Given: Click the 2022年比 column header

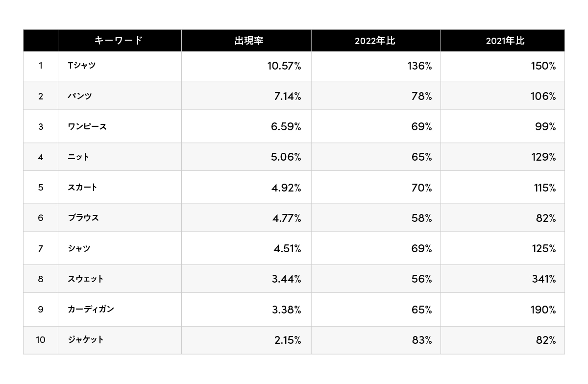Looking at the screenshot, I should click(375, 41).
